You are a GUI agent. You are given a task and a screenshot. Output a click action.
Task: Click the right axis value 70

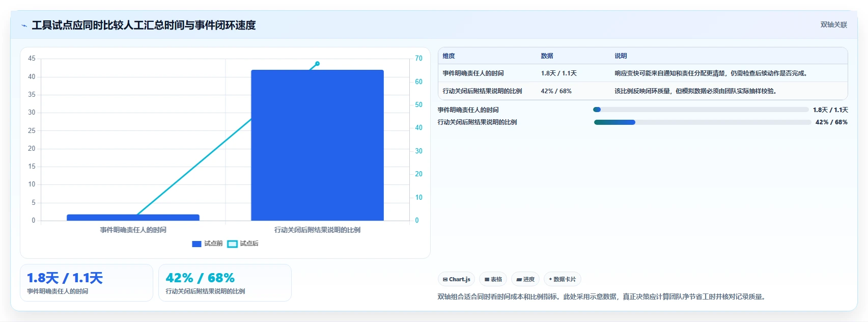(418, 59)
